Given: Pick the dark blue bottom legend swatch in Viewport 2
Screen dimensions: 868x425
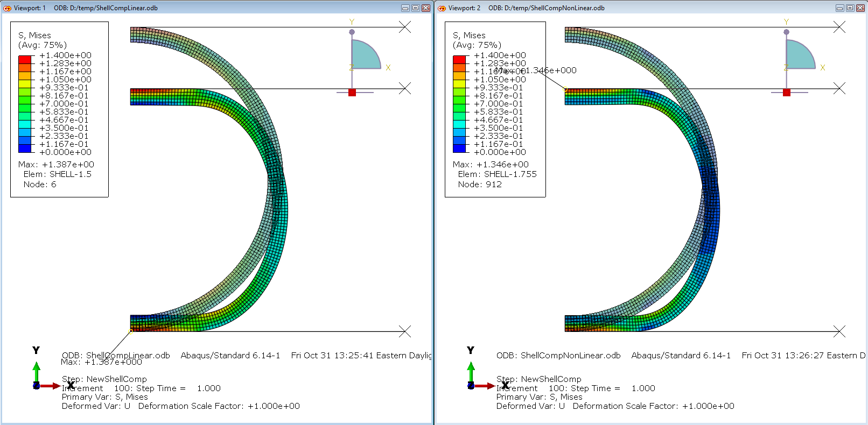Looking at the screenshot, I should point(459,148).
